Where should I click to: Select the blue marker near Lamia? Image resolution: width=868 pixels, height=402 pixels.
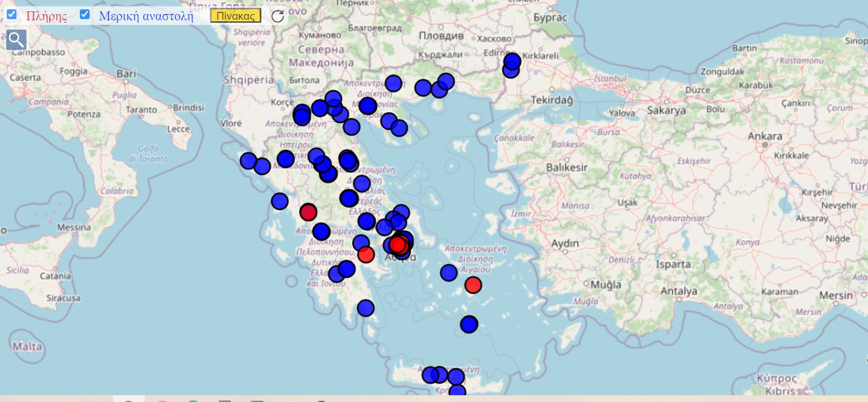point(349,198)
